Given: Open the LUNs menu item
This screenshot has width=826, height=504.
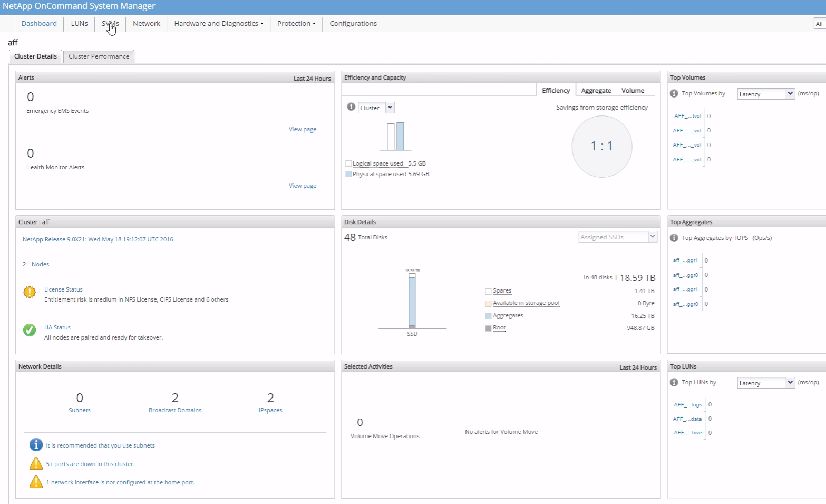Looking at the screenshot, I should tap(80, 24).
